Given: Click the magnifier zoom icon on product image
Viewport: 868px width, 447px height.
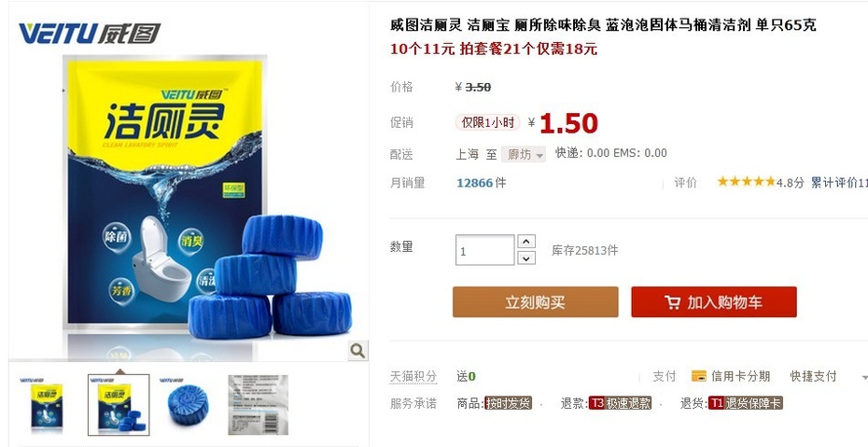Looking at the screenshot, I should (x=357, y=350).
